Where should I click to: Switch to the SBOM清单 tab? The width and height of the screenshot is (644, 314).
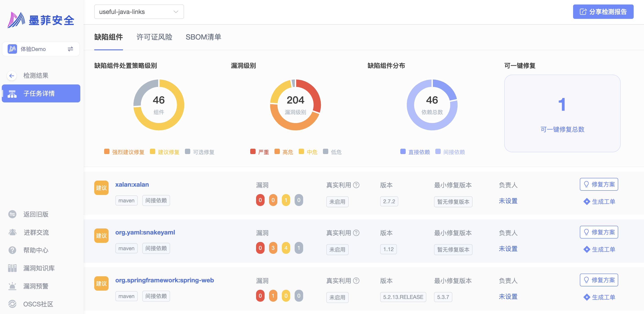coord(203,37)
